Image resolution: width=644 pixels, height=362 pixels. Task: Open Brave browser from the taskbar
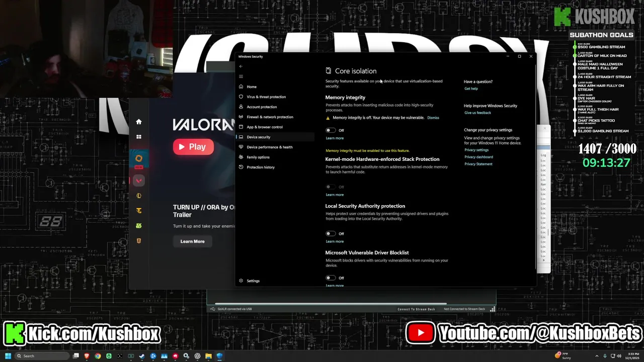tap(87, 356)
